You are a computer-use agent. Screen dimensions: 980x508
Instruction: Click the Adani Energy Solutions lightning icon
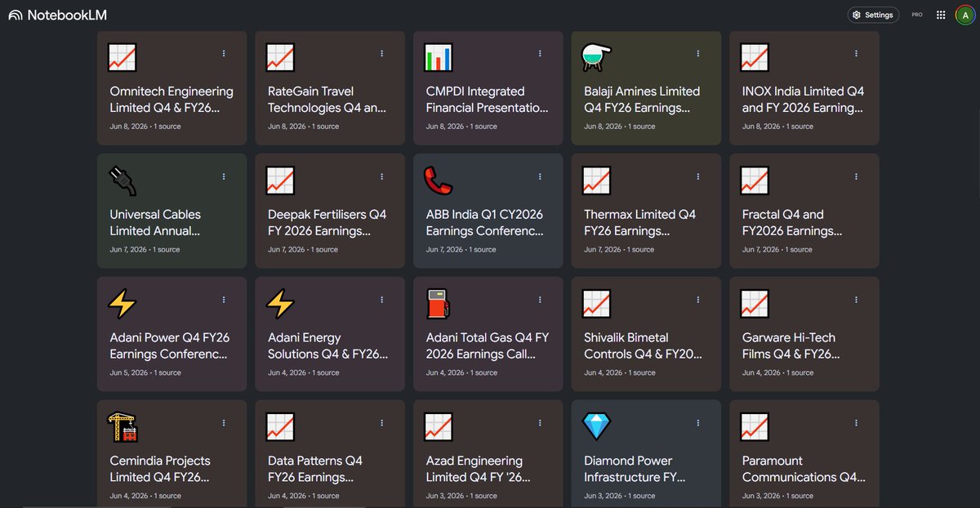coord(280,304)
